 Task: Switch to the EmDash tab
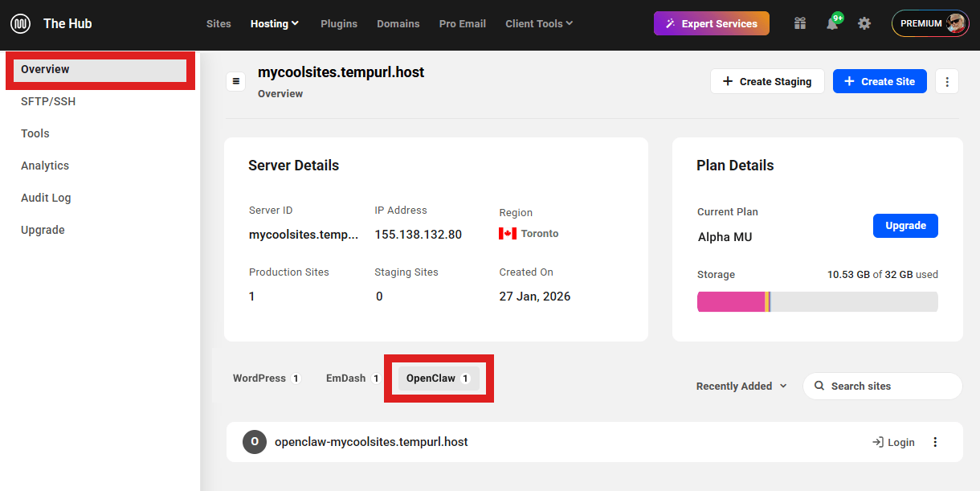point(353,378)
